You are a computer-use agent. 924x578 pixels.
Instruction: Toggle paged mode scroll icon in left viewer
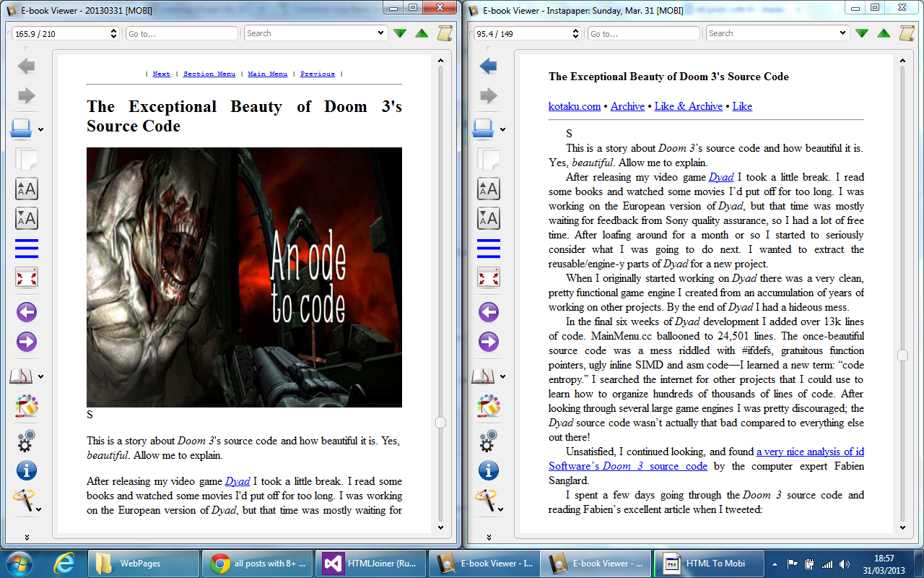point(445,33)
